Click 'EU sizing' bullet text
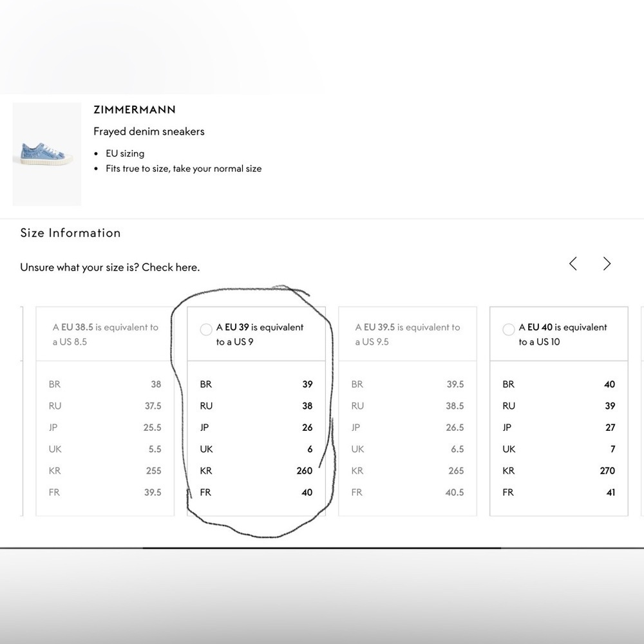Screen dimensions: 644x644 point(125,154)
